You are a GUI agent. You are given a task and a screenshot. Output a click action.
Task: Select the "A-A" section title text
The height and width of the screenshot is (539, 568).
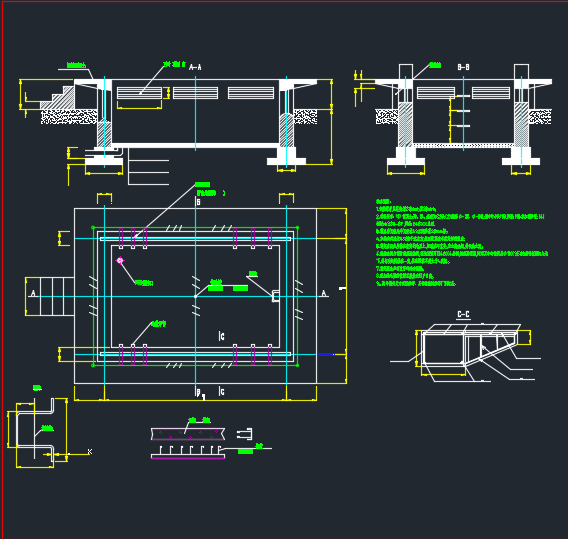(x=195, y=67)
